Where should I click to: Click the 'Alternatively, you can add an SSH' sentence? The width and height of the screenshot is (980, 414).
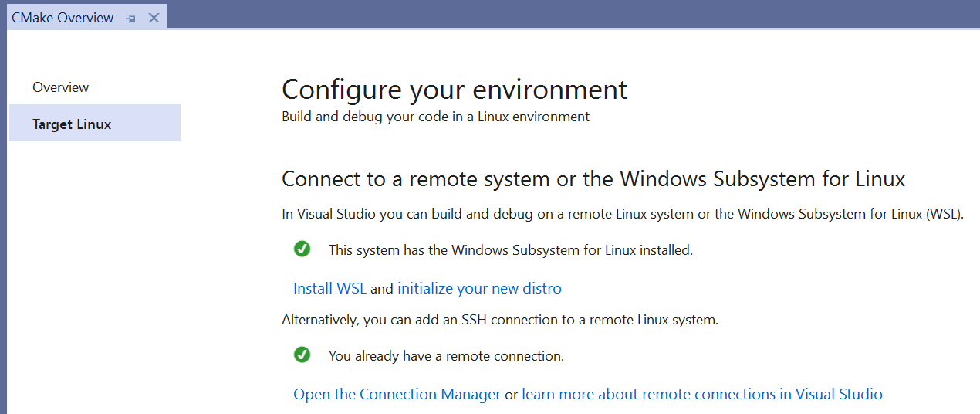pyautogui.click(x=499, y=320)
